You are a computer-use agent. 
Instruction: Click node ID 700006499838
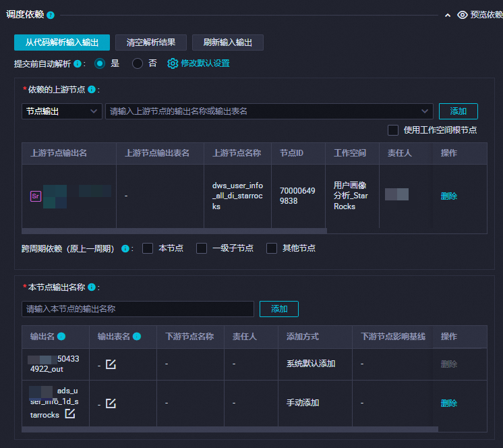(x=297, y=196)
